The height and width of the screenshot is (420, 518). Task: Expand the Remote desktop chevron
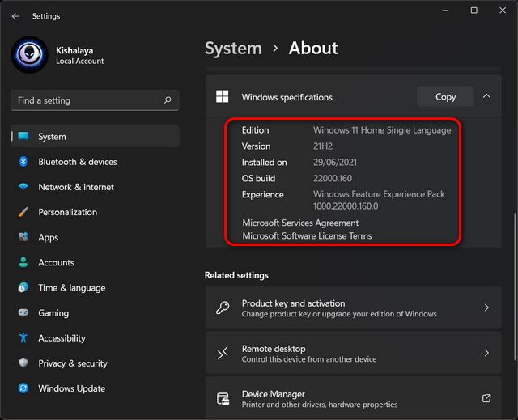click(486, 353)
